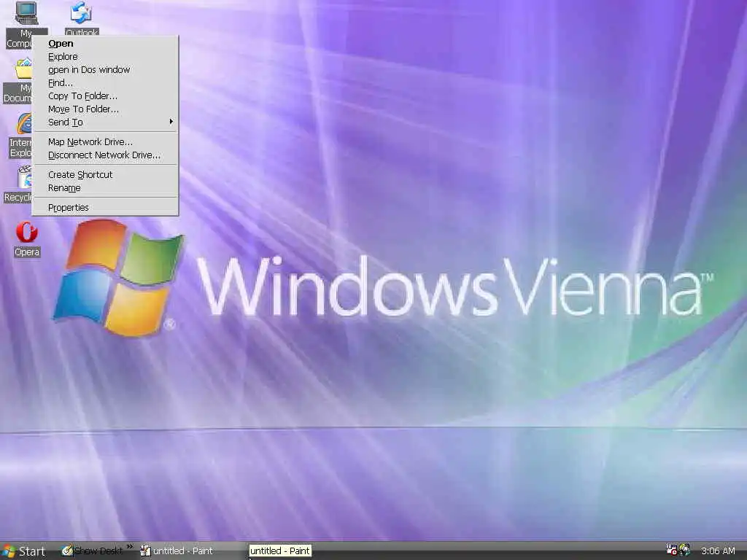747x560 pixels.
Task: Select Move To Folder... option
Action: point(105,109)
